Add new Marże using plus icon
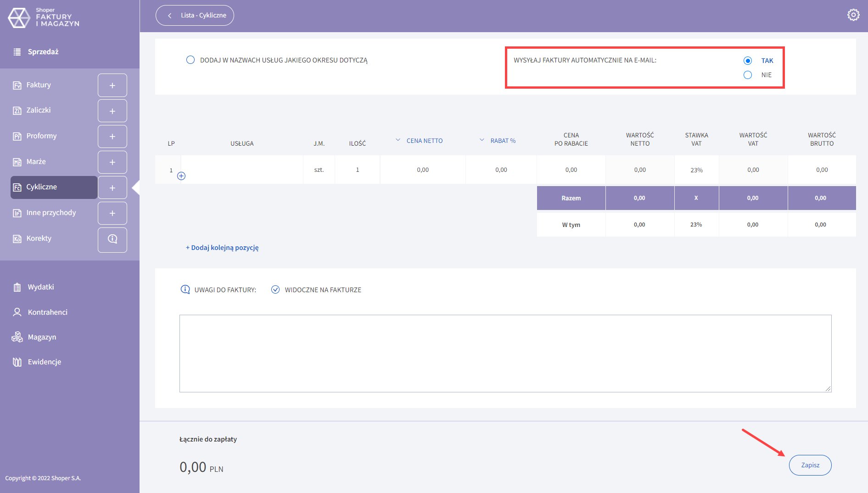The image size is (868, 493). click(112, 162)
